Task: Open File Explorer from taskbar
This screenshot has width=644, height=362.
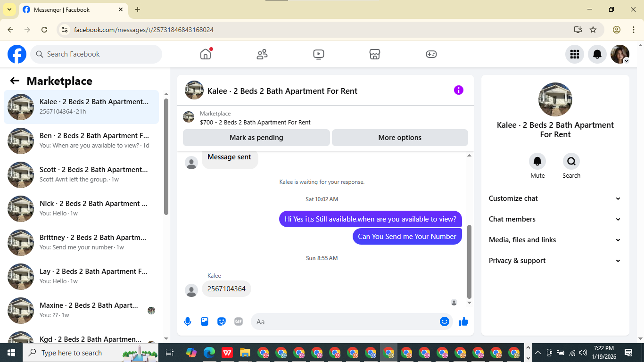Action: click(245, 353)
